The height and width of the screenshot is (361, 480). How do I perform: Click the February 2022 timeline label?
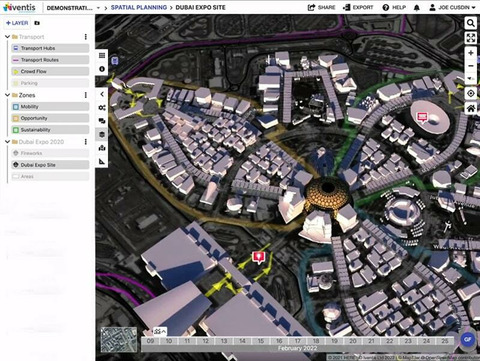coord(297,348)
